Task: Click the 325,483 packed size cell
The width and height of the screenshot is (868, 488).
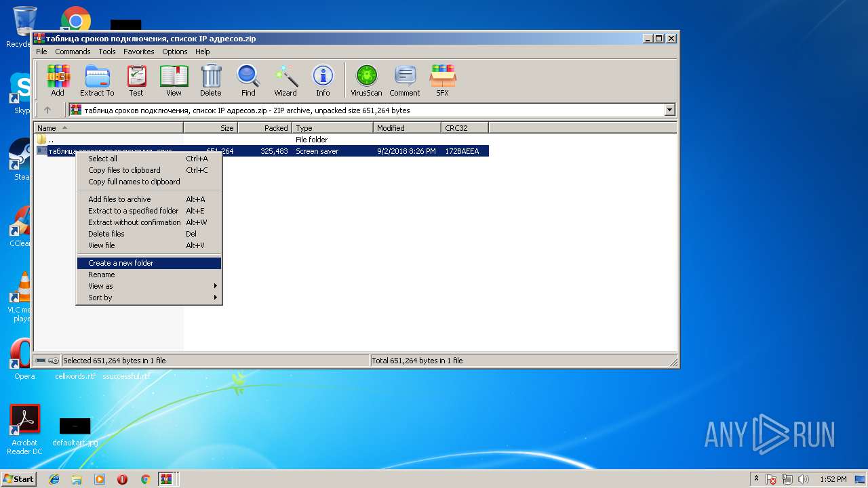Action: click(274, 151)
